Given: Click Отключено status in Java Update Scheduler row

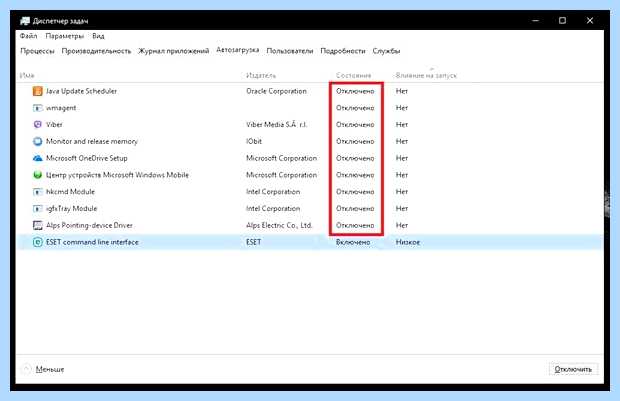Looking at the screenshot, I should click(355, 91).
